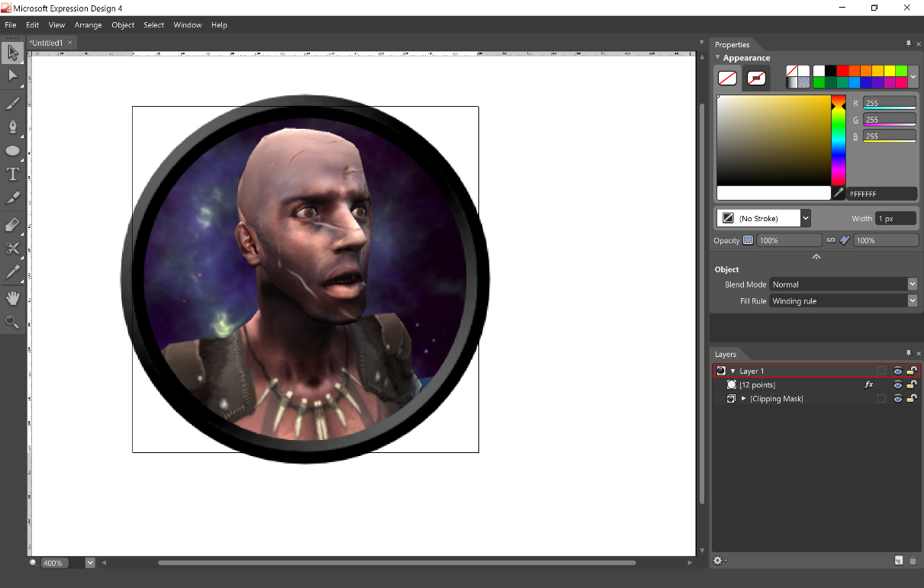Image resolution: width=924 pixels, height=588 pixels.
Task: Click the R color value field
Action: pyautogui.click(x=890, y=103)
